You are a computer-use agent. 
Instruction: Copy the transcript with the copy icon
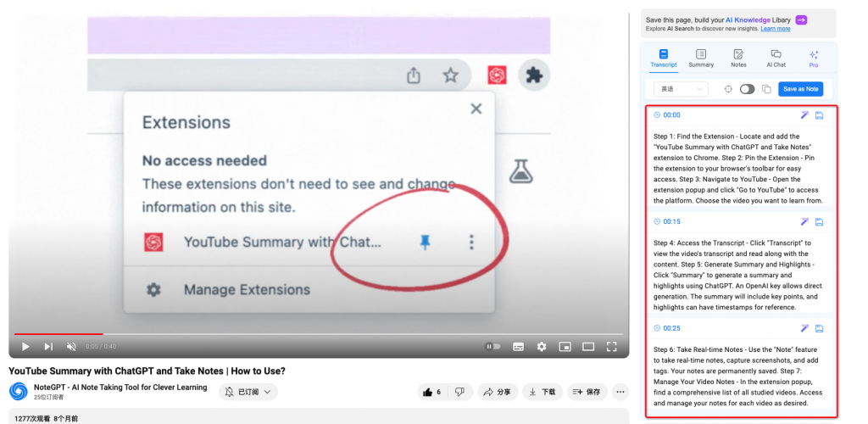(x=766, y=89)
